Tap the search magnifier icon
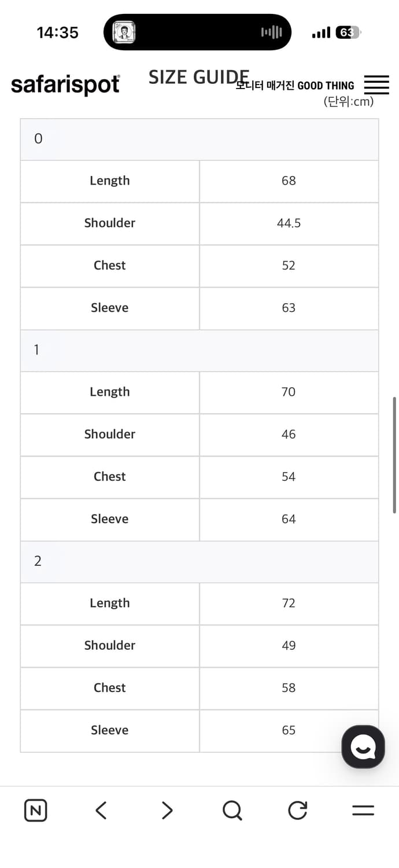Image resolution: width=399 pixels, height=868 pixels. point(232,810)
